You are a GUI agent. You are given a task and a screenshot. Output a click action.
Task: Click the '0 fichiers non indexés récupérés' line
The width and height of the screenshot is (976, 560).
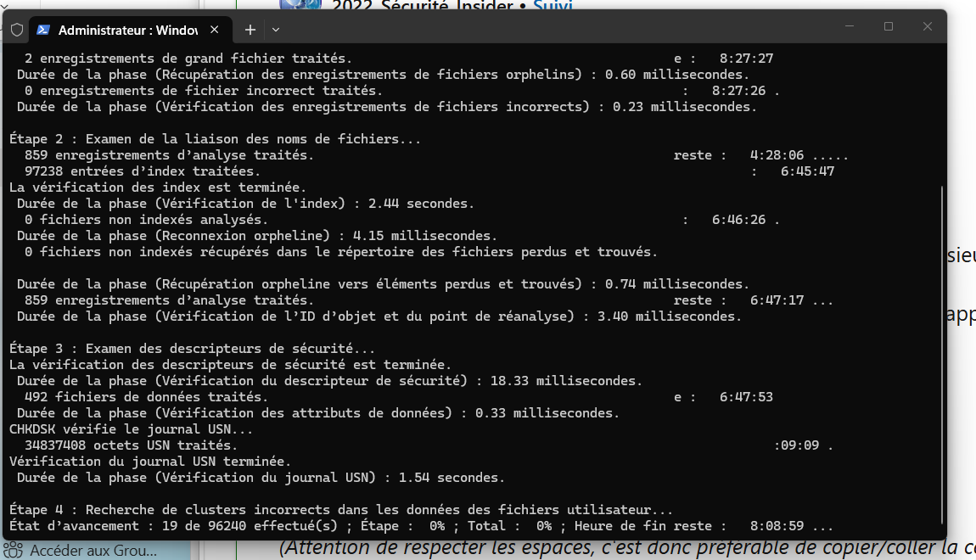[341, 252]
